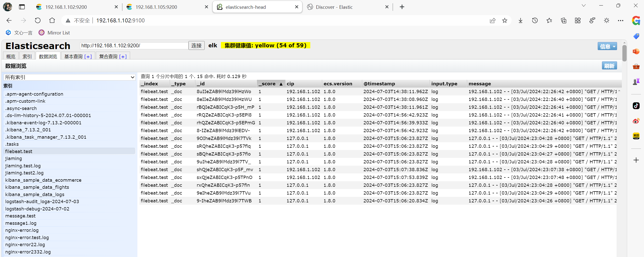Select the message.test index
The height and width of the screenshot is (257, 644).
click(x=69, y=216)
